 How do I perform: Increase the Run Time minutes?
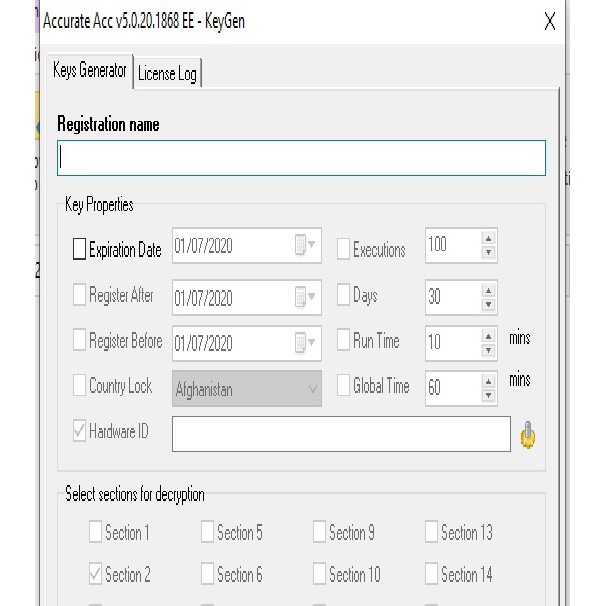pyautogui.click(x=489, y=336)
